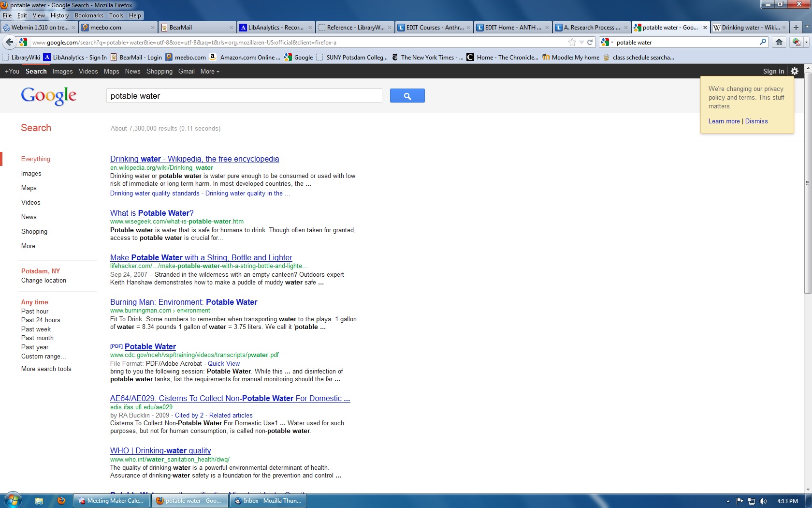The image size is (812, 508).
Task: Open the meebo.com bookmark
Action: (186, 57)
